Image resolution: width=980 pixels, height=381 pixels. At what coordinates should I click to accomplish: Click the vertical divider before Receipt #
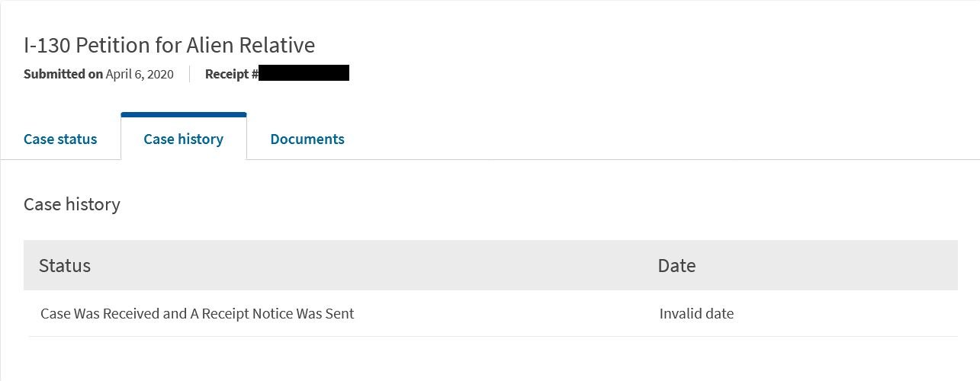pos(189,74)
